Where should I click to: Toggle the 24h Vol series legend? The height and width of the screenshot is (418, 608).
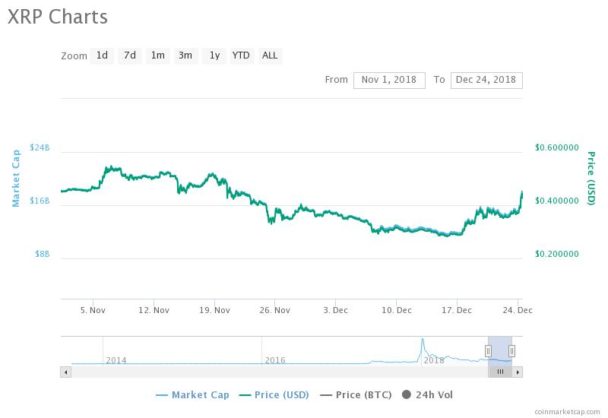click(x=427, y=395)
